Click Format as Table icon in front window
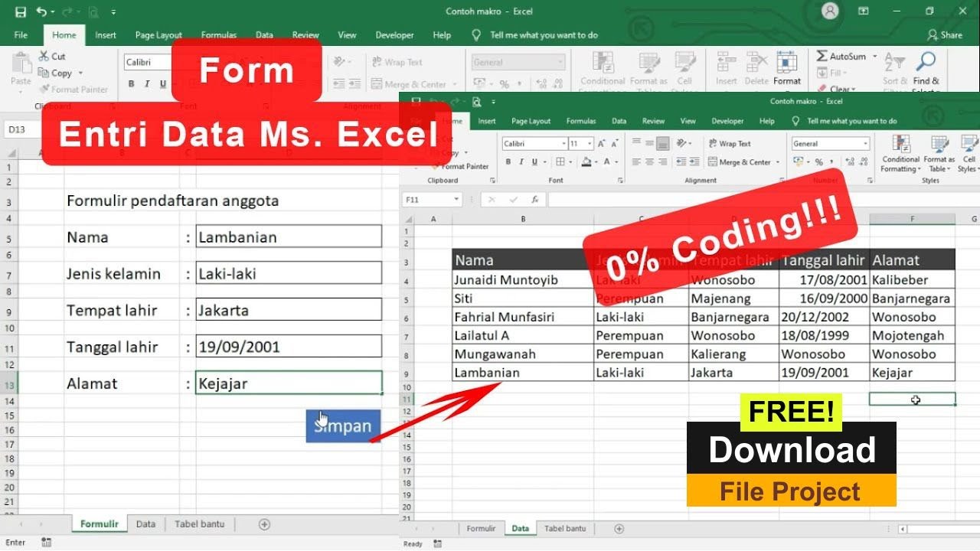 click(x=939, y=144)
